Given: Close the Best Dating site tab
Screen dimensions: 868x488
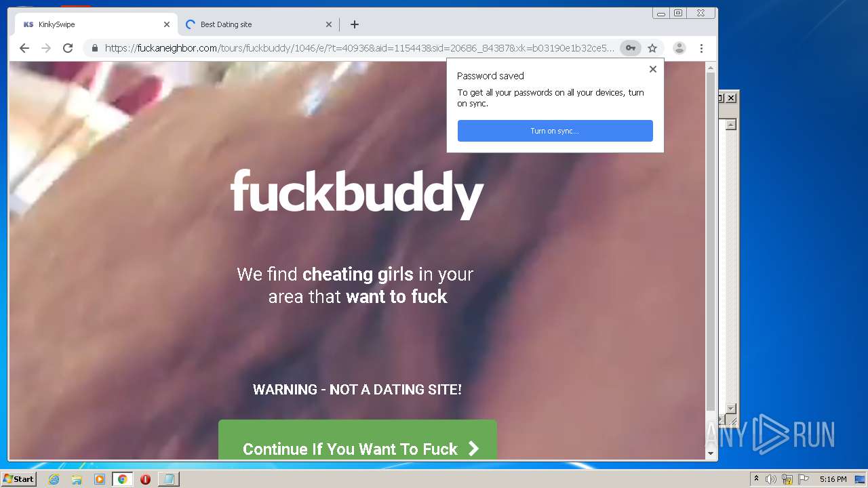Looking at the screenshot, I should (329, 24).
